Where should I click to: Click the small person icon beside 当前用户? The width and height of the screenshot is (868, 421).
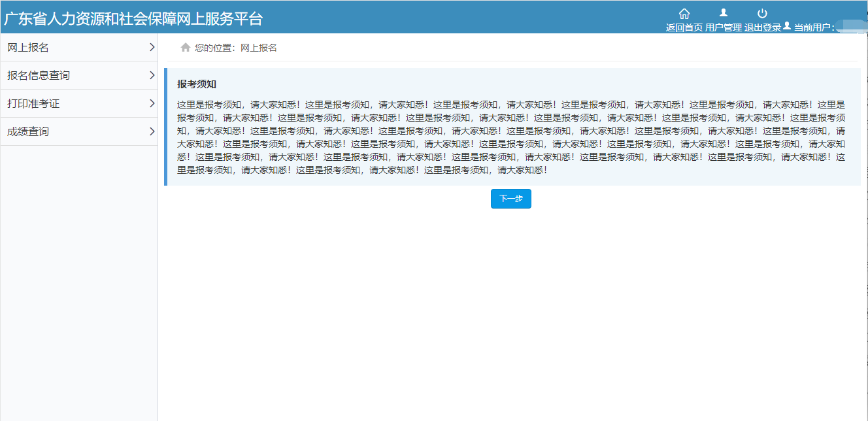coord(786,27)
